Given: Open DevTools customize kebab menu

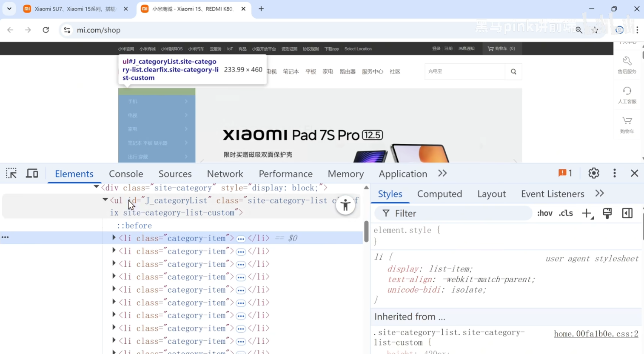Looking at the screenshot, I should coord(614,173).
